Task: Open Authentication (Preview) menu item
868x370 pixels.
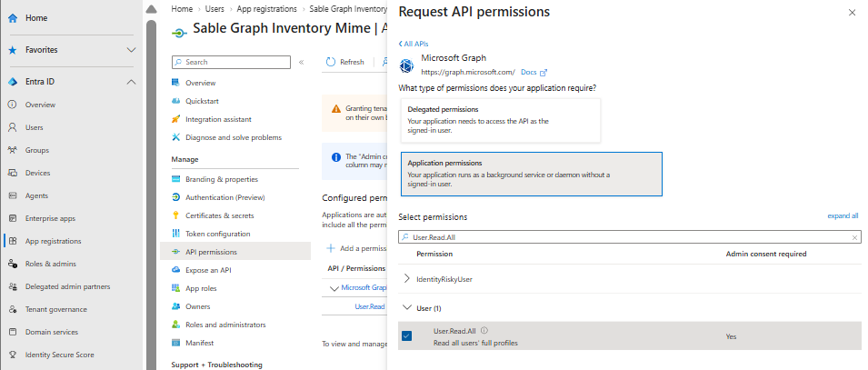Action: tap(224, 197)
